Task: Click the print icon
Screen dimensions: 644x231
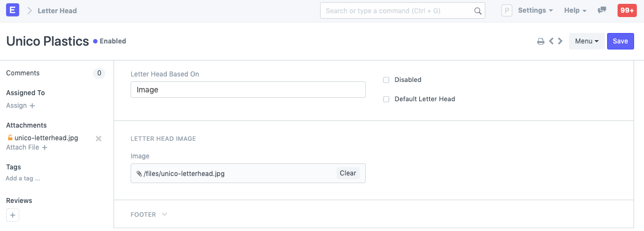Action: tap(541, 41)
